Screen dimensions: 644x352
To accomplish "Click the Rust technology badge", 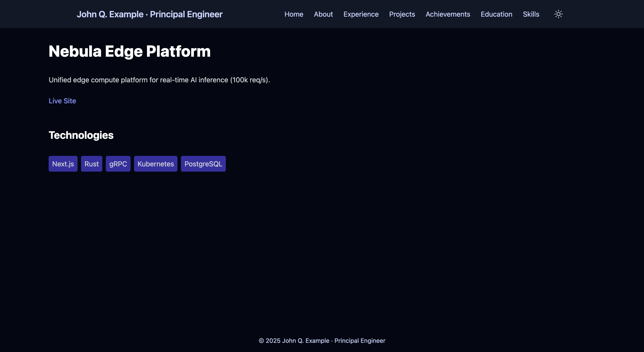I will [x=92, y=164].
